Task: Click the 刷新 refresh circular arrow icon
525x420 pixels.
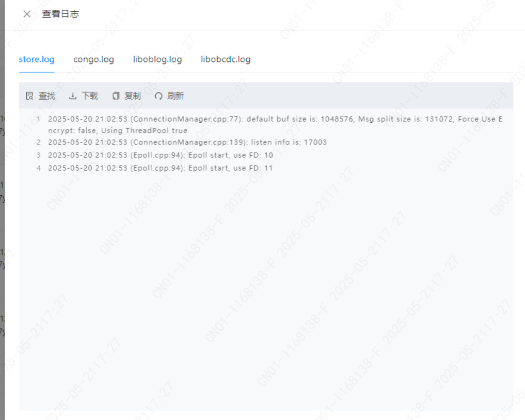Action: 158,96
